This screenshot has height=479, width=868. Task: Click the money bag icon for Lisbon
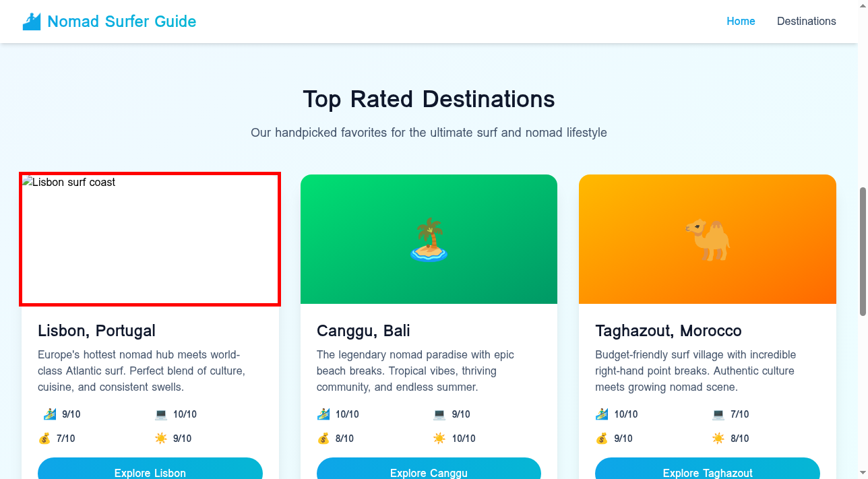tap(44, 439)
